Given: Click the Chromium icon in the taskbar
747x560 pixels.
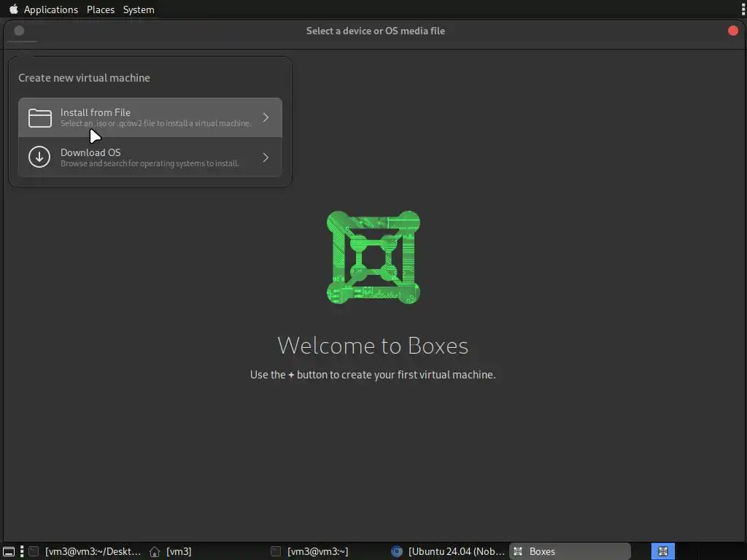Looking at the screenshot, I should point(396,551).
